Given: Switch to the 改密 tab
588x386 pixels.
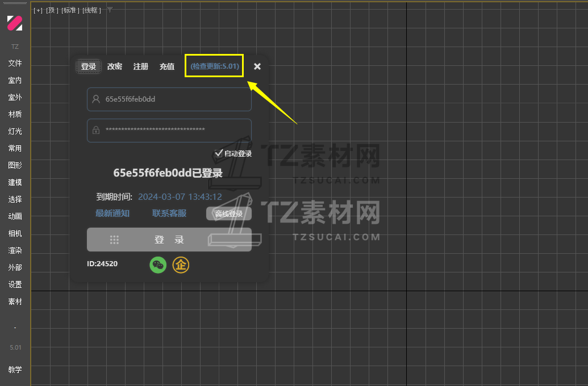Looking at the screenshot, I should (115, 66).
